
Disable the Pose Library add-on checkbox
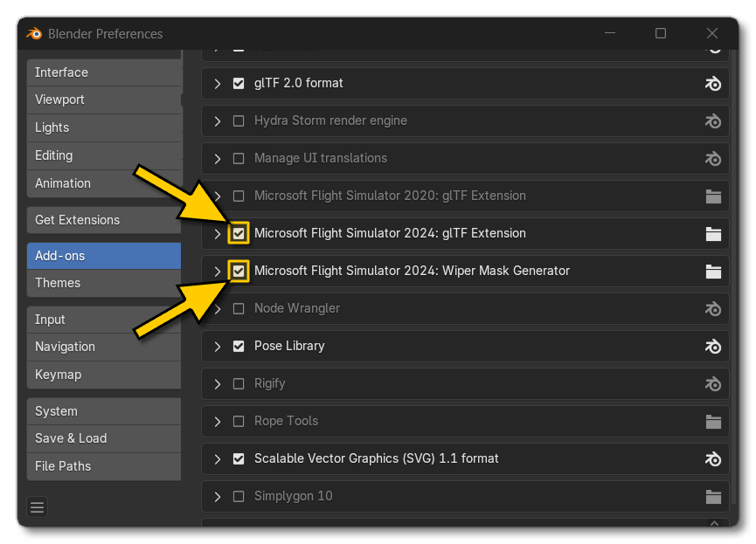(x=239, y=346)
